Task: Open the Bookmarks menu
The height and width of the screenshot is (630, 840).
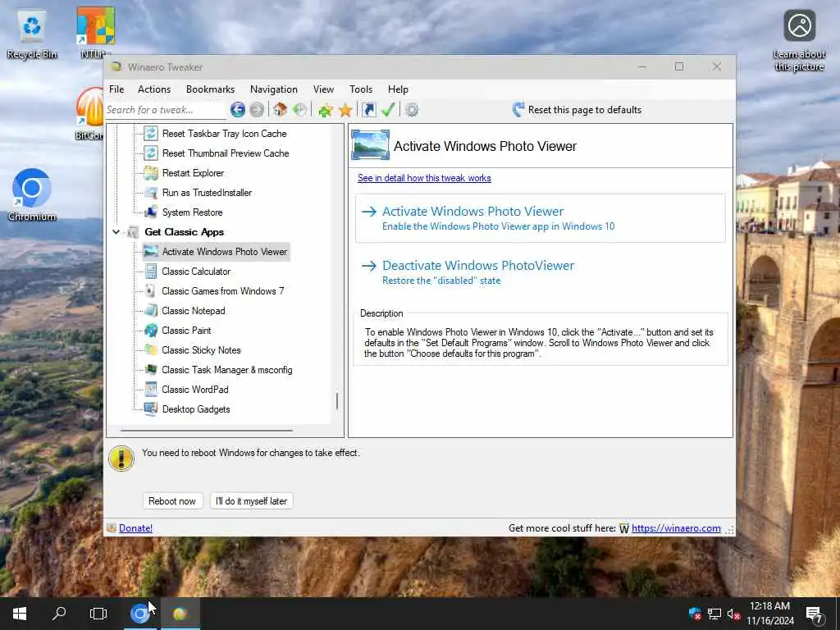Action: [x=211, y=89]
